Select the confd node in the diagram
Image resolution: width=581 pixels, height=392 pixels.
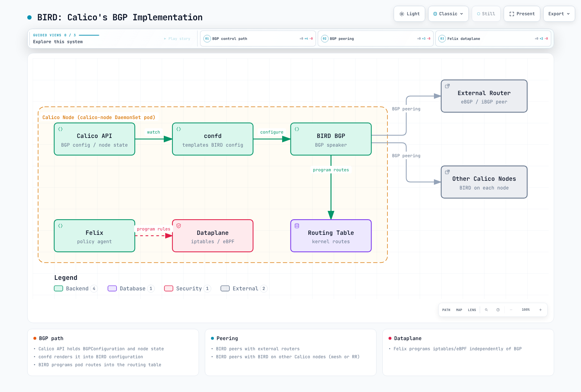coord(213,139)
